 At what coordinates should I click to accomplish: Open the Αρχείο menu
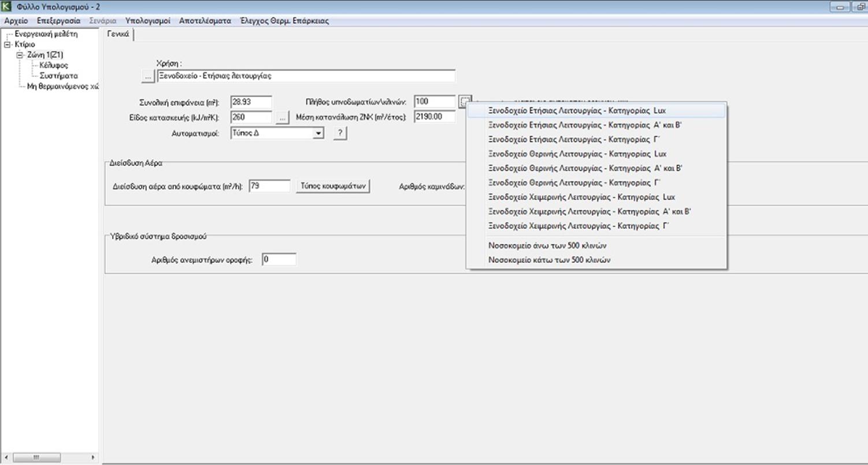(x=16, y=20)
